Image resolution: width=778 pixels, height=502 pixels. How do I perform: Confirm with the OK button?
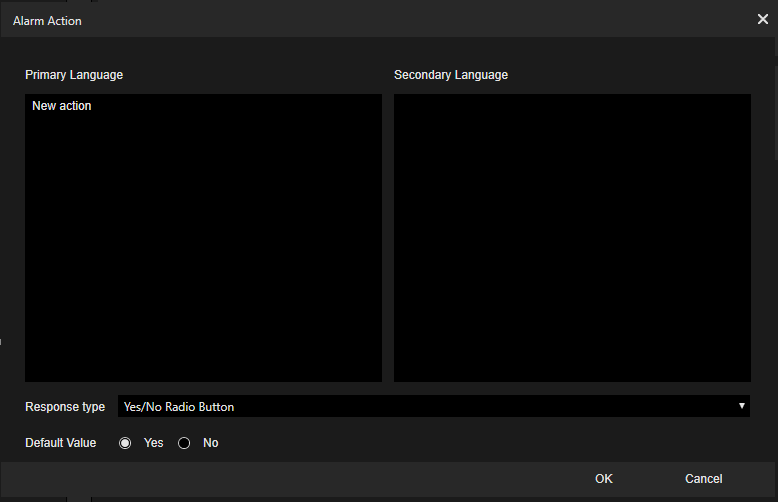click(x=604, y=479)
